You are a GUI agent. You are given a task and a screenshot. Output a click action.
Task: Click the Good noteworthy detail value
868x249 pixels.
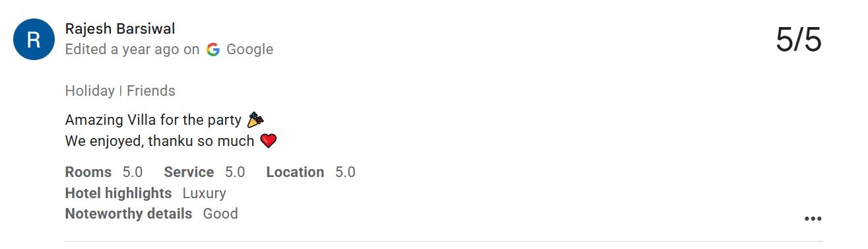coord(220,214)
